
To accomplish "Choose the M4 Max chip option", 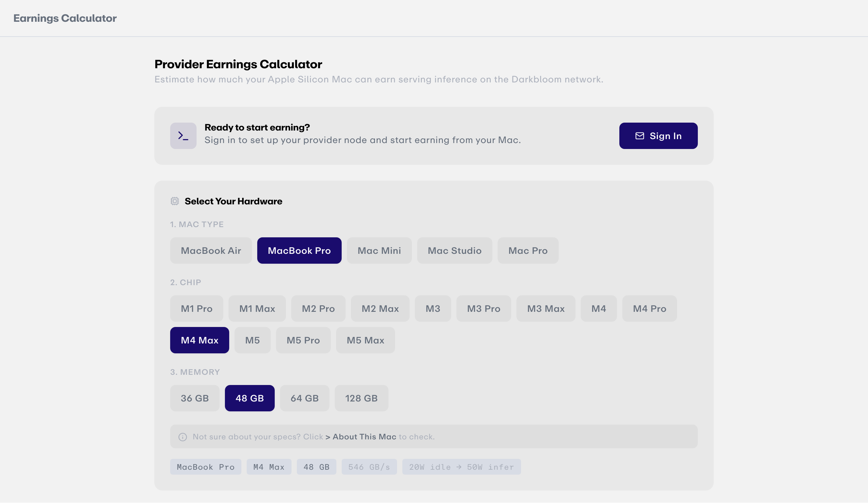I will [x=200, y=340].
